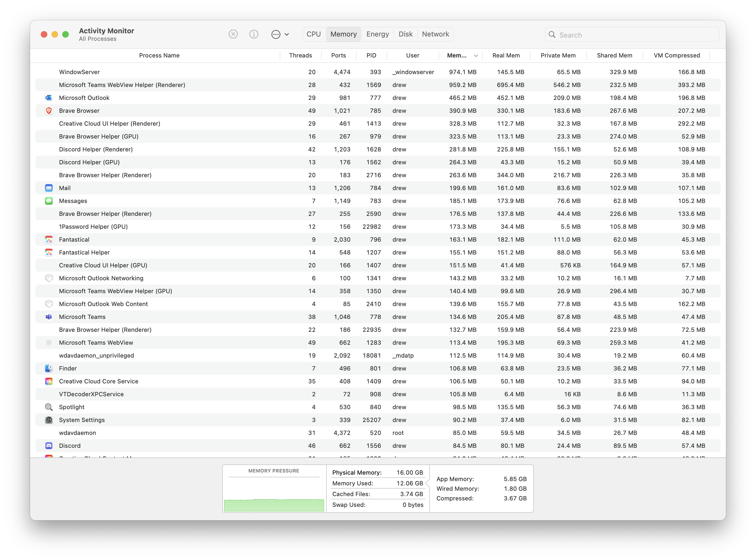
Task: Click the stop process (X) toolbar icon
Action: (x=233, y=34)
